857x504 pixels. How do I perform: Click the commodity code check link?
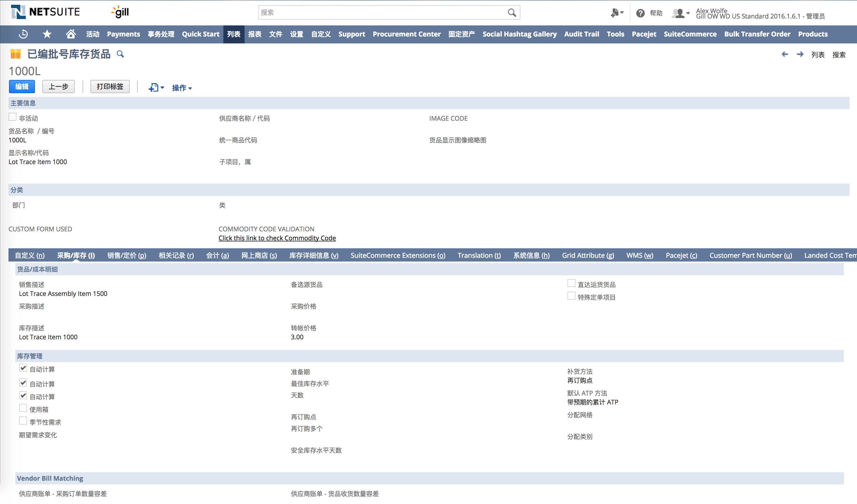coord(277,238)
